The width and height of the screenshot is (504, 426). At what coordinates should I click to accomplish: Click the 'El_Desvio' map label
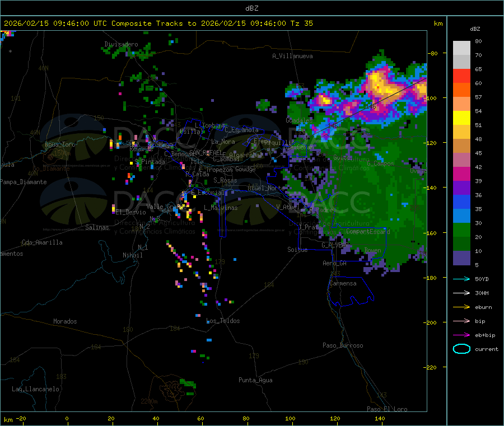(x=130, y=212)
